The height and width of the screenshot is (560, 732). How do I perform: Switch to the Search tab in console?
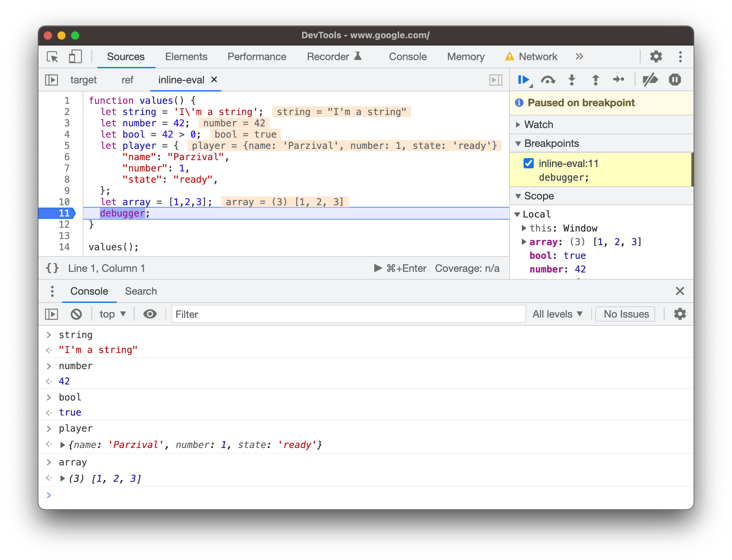140,291
